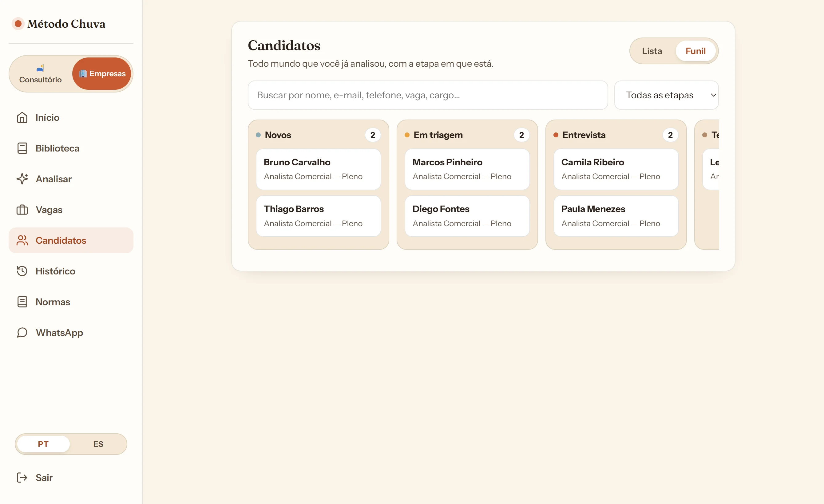The width and height of the screenshot is (824, 504).
Task: Click the Sair logout icon
Action: point(22,478)
